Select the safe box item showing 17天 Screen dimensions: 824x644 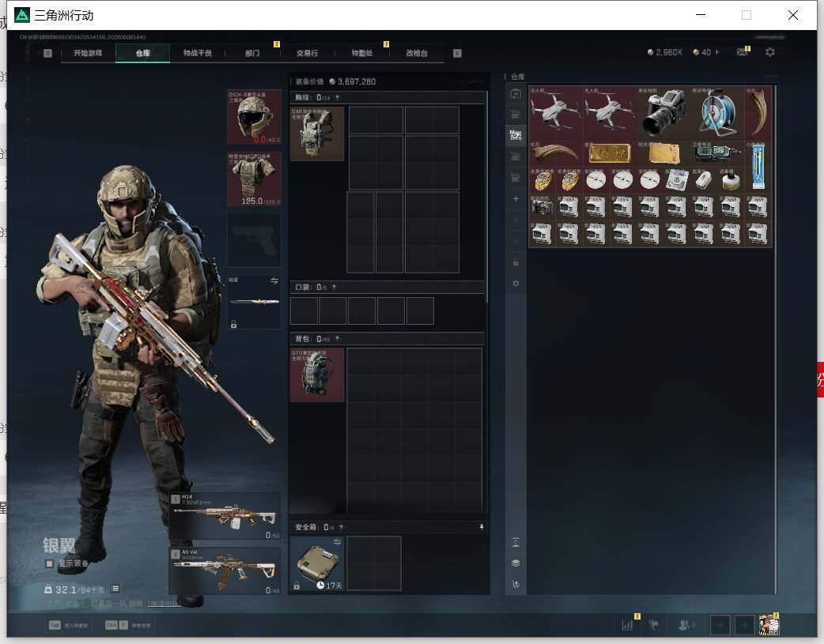coord(317,563)
